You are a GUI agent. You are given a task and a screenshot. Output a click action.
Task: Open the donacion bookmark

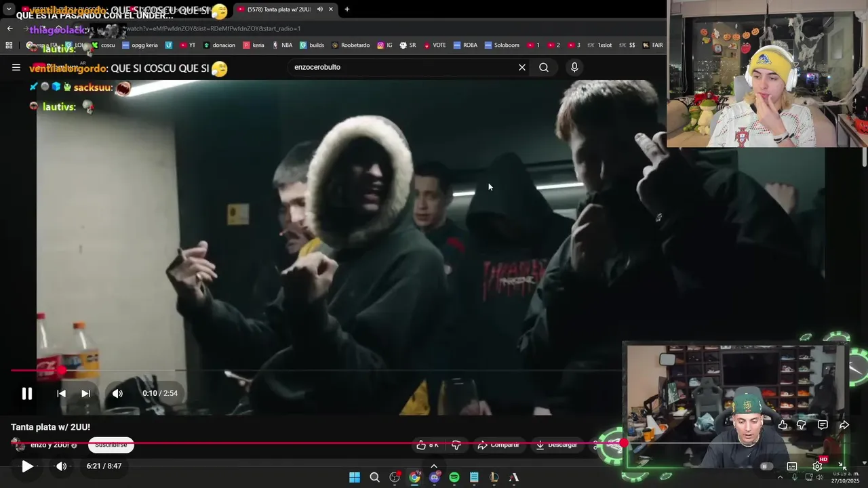click(x=219, y=45)
